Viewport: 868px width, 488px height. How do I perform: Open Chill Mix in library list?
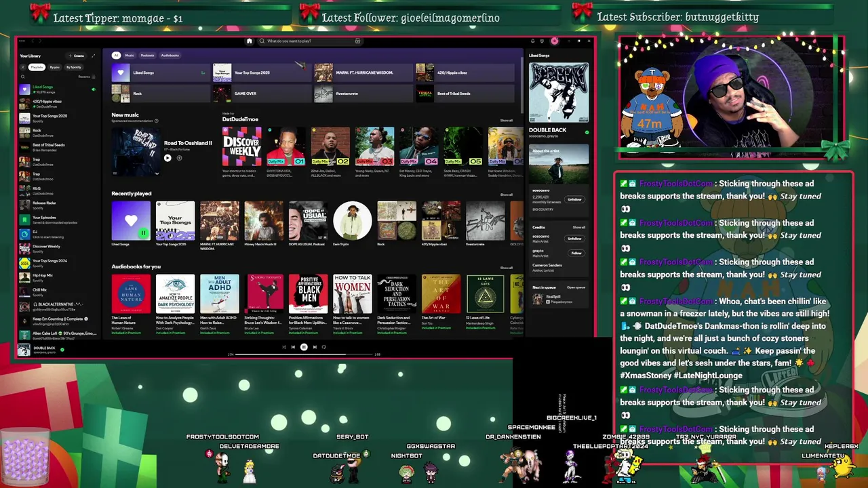click(x=58, y=292)
